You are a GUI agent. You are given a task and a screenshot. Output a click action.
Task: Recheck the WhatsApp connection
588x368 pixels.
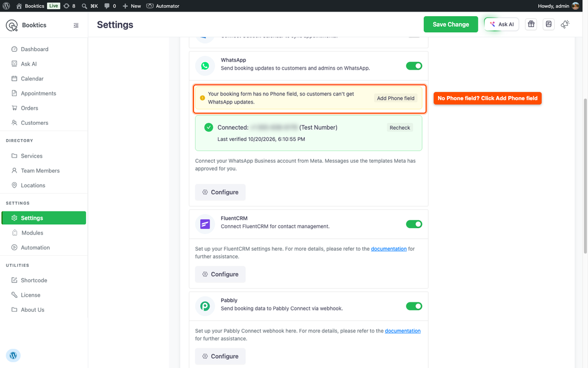pyautogui.click(x=400, y=128)
